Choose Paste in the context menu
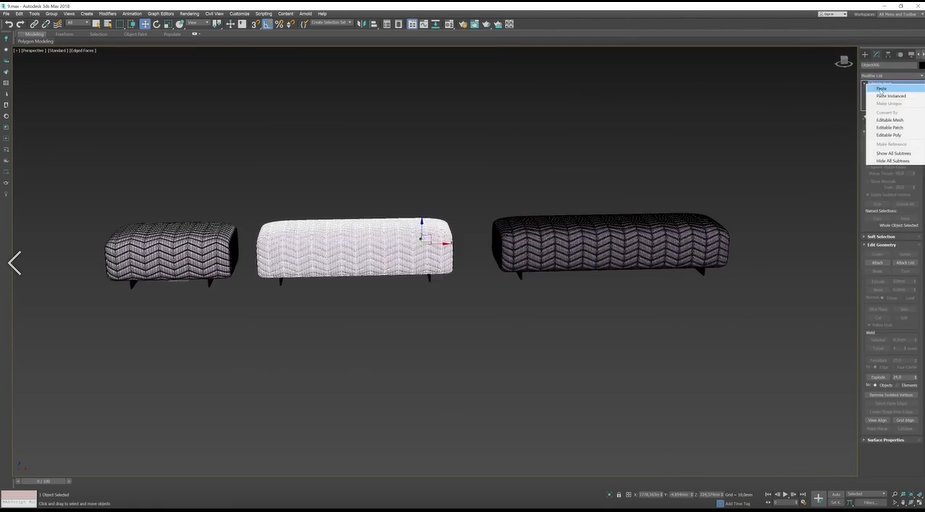Screen dimensions: 925x512 pyautogui.click(x=895, y=88)
